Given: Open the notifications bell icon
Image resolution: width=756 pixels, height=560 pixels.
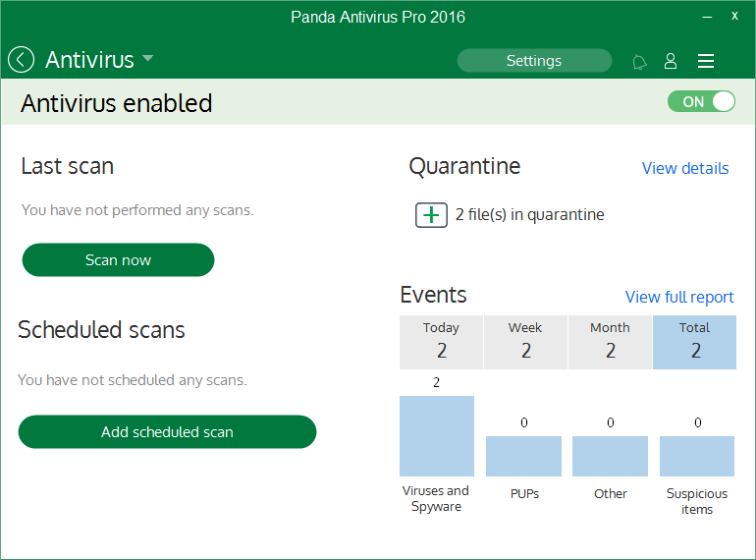Looking at the screenshot, I should 639,62.
